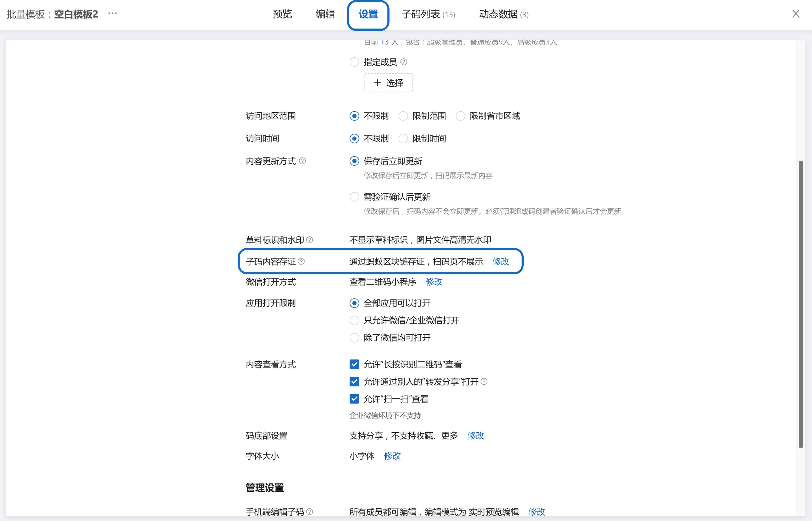Click the vertical scrollbar thumb
This screenshot has width=812, height=521.
(x=801, y=304)
